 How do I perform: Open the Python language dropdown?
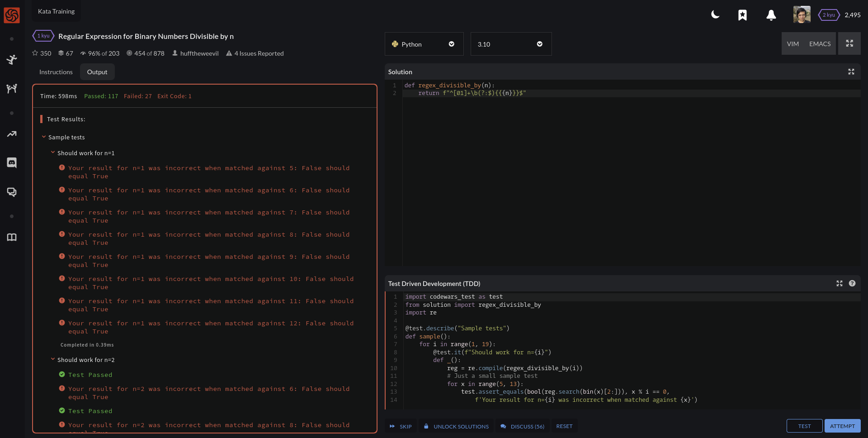[424, 44]
